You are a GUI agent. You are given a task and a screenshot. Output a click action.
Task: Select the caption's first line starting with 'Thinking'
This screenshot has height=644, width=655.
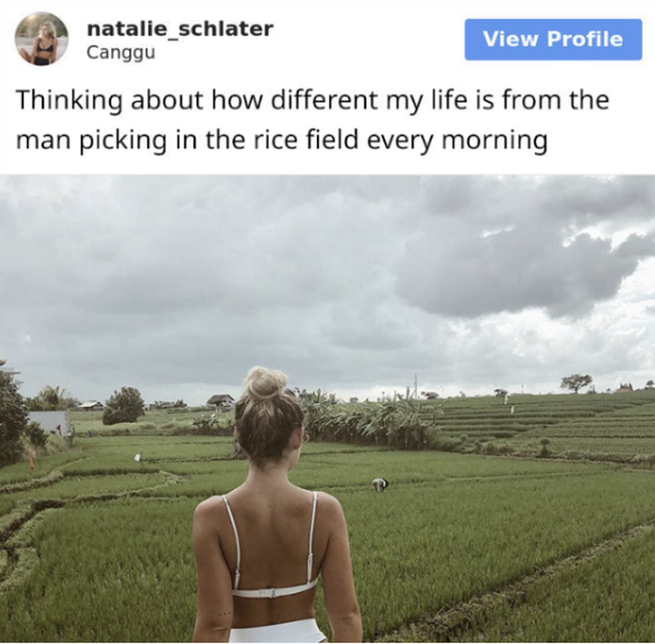tap(312, 100)
